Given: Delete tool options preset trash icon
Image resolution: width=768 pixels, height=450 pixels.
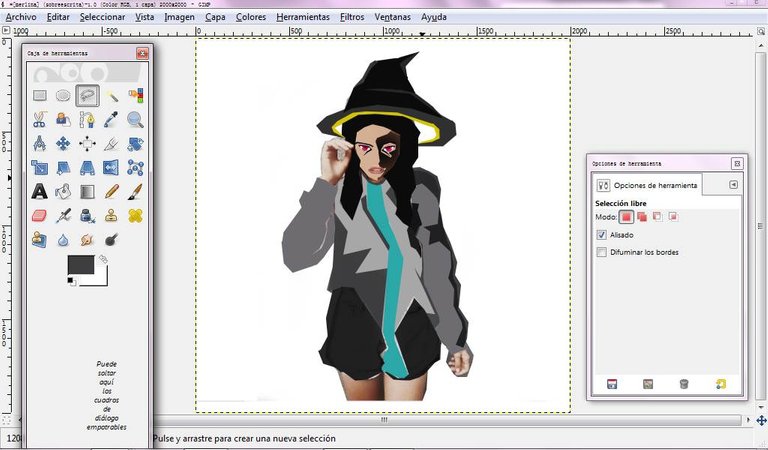Looking at the screenshot, I should tap(684, 384).
